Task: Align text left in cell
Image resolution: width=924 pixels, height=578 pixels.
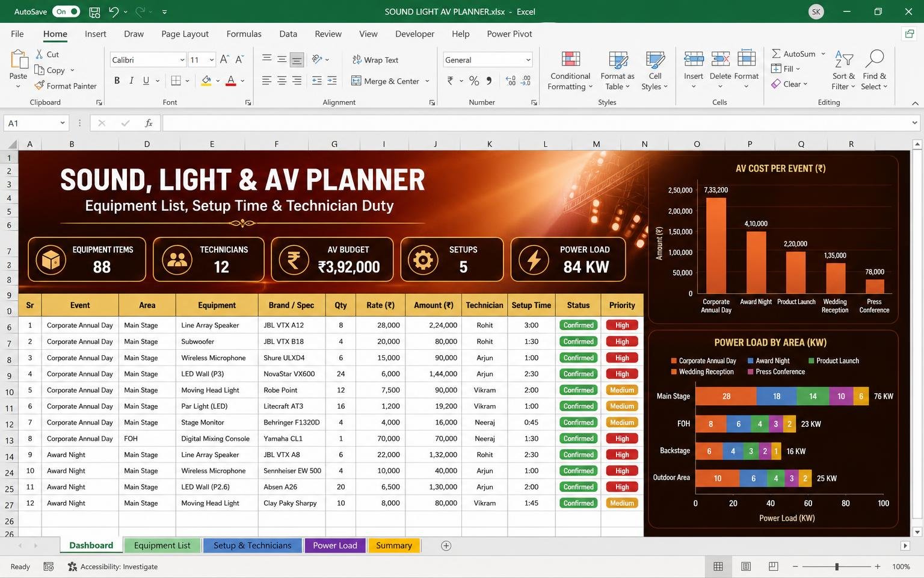Action: click(266, 81)
